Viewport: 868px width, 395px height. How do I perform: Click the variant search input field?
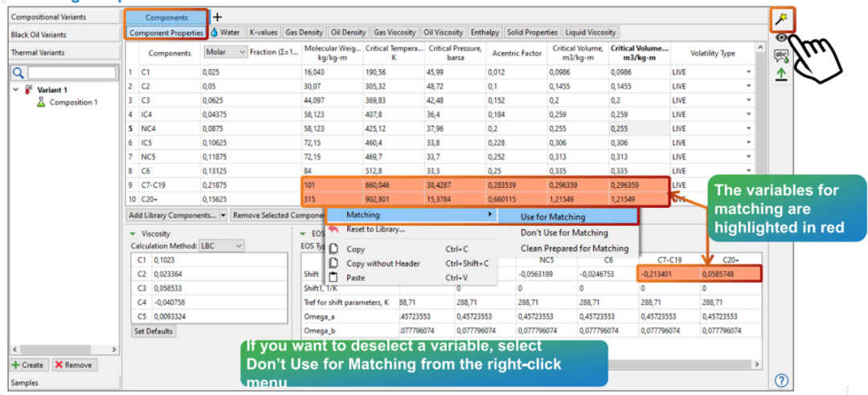point(72,72)
